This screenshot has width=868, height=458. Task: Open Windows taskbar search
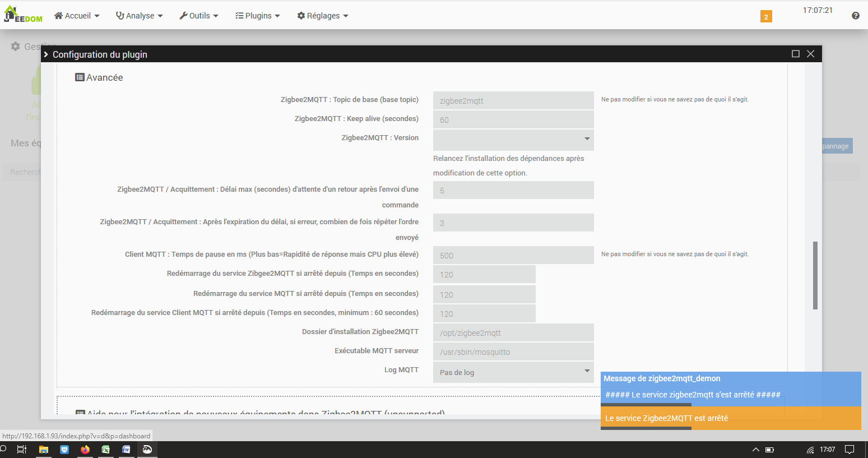coord(3,449)
